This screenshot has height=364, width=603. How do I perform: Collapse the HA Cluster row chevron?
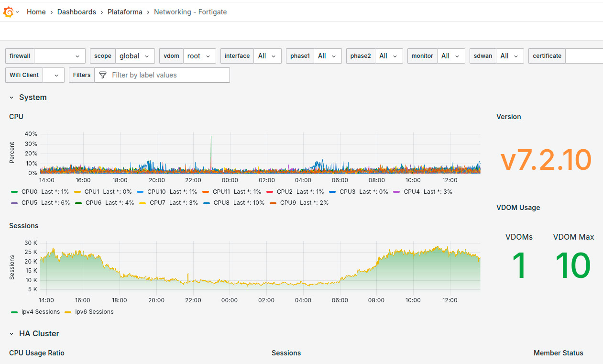pyautogui.click(x=12, y=334)
